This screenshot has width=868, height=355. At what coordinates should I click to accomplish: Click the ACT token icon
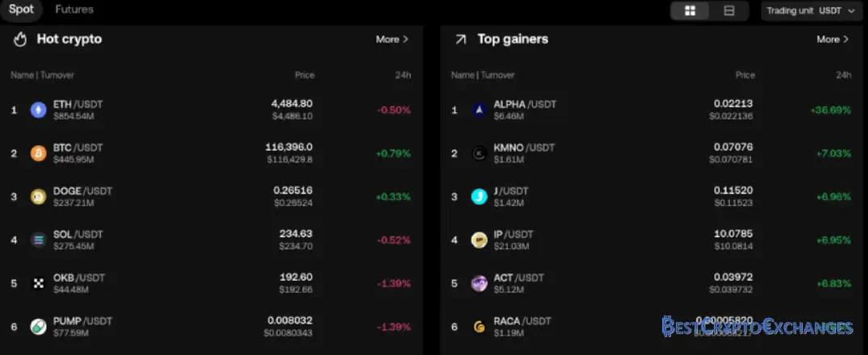click(479, 283)
